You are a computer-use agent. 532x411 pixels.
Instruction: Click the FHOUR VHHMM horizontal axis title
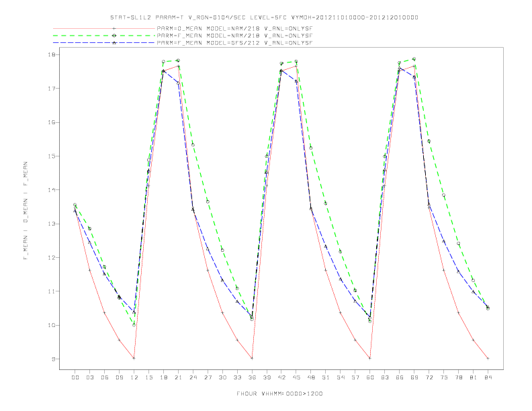coord(279,394)
